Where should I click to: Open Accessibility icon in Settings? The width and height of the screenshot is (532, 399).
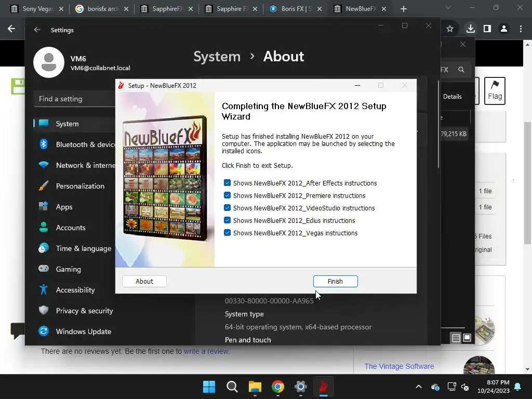(44, 289)
